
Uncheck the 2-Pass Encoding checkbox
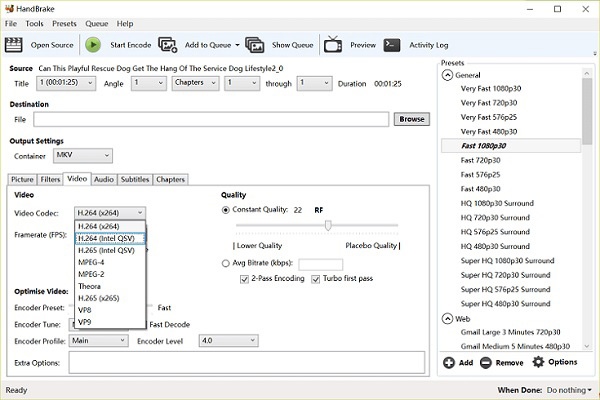244,279
